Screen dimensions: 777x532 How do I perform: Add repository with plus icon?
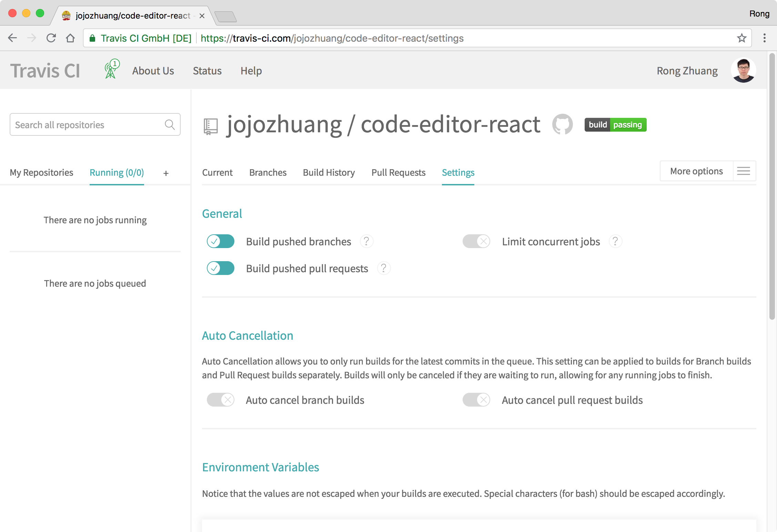click(166, 173)
